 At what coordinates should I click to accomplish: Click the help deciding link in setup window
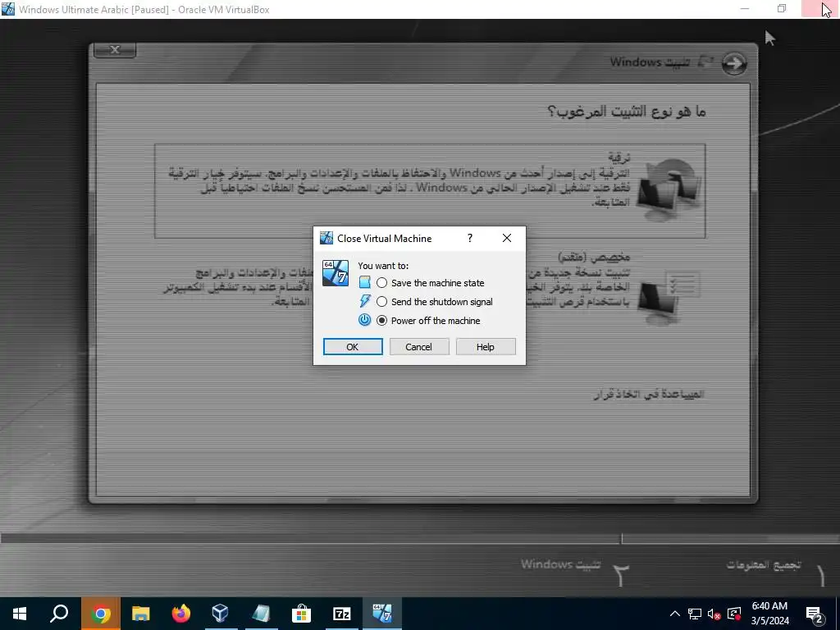click(x=649, y=395)
